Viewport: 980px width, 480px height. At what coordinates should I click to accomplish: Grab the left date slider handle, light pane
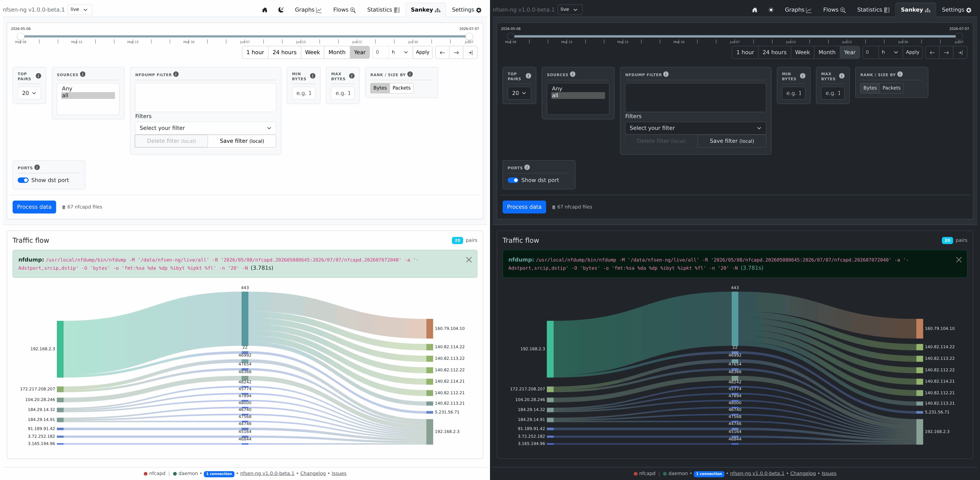pyautogui.click(x=21, y=36)
